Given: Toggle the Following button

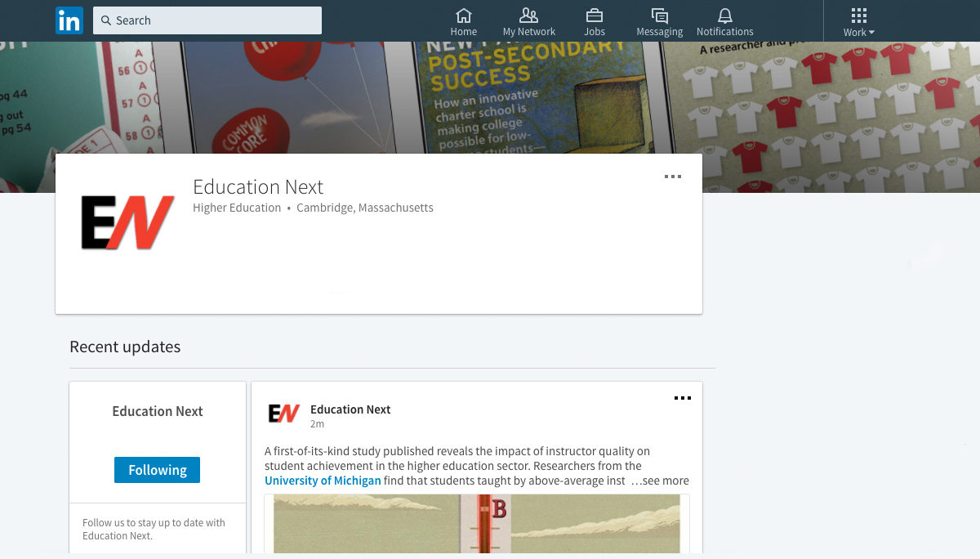Looking at the screenshot, I should (x=157, y=470).
